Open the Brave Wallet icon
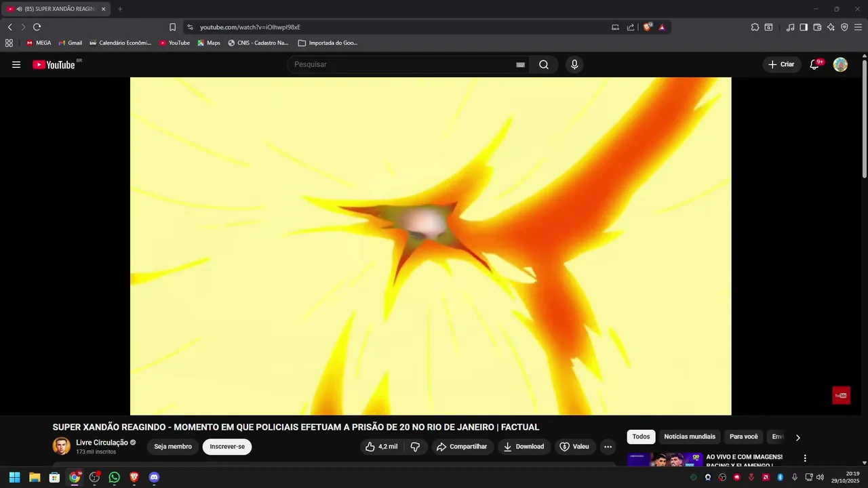The image size is (868, 488). tap(817, 27)
